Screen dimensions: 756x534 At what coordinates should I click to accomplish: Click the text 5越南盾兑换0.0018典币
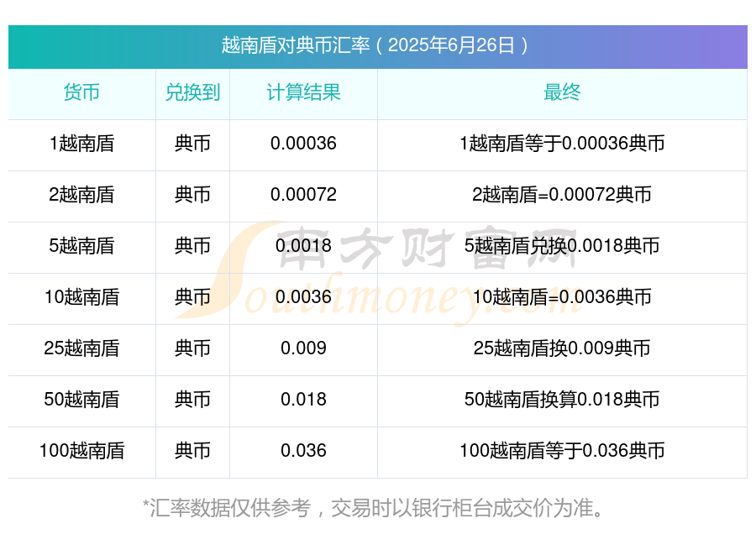(x=562, y=246)
